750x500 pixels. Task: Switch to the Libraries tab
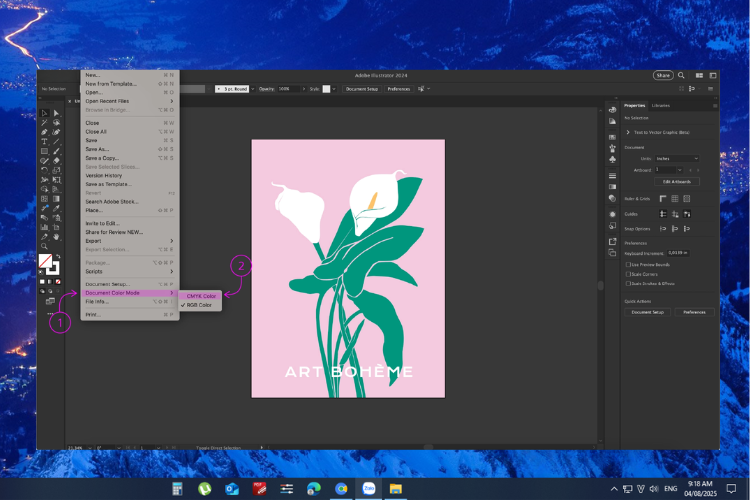click(x=661, y=105)
